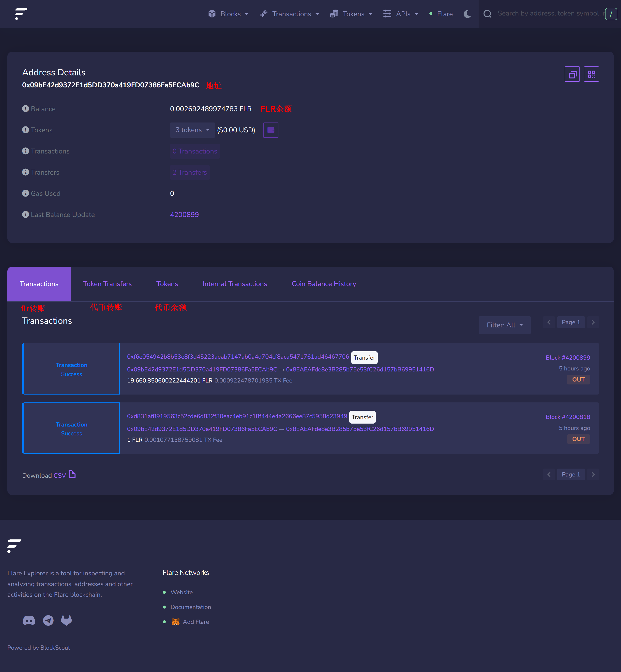Click the footer Flare logo
621x672 pixels.
(x=14, y=546)
